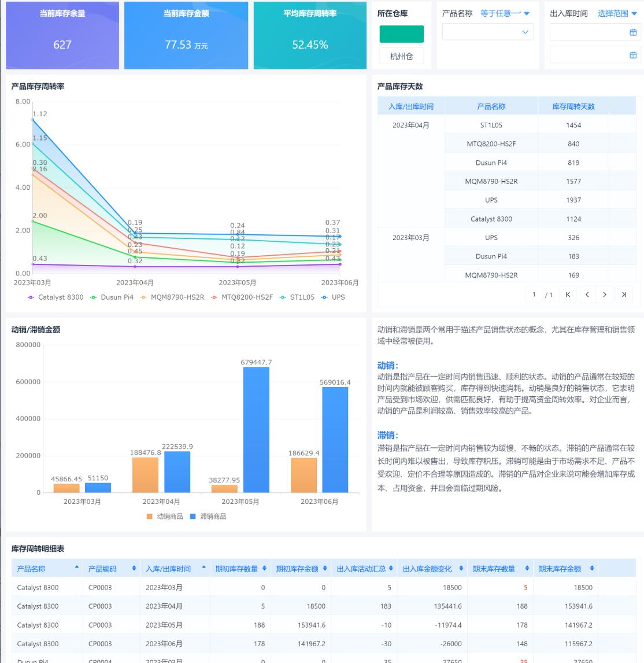This screenshot has height=663, width=644.
Task: Open the calendar picker for end time
Action: click(x=634, y=54)
